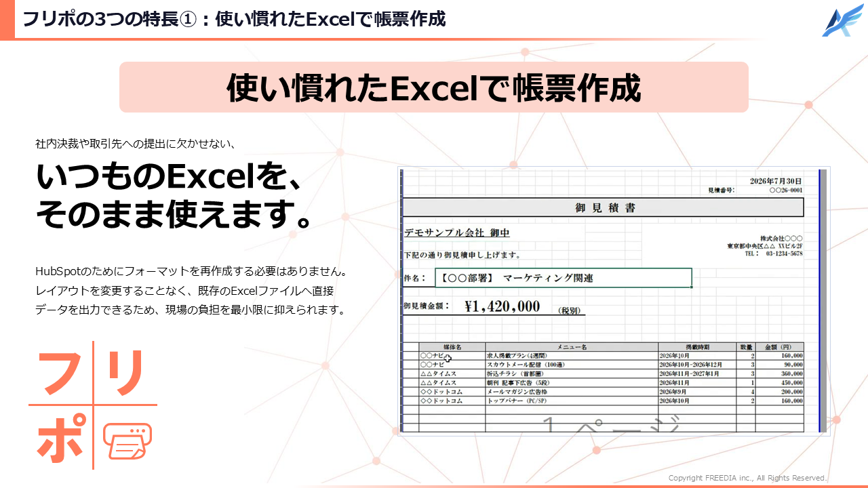Viewport: 868px width, 488px height.
Task: Select the total amount ¥1,420,000
Action: click(x=502, y=306)
